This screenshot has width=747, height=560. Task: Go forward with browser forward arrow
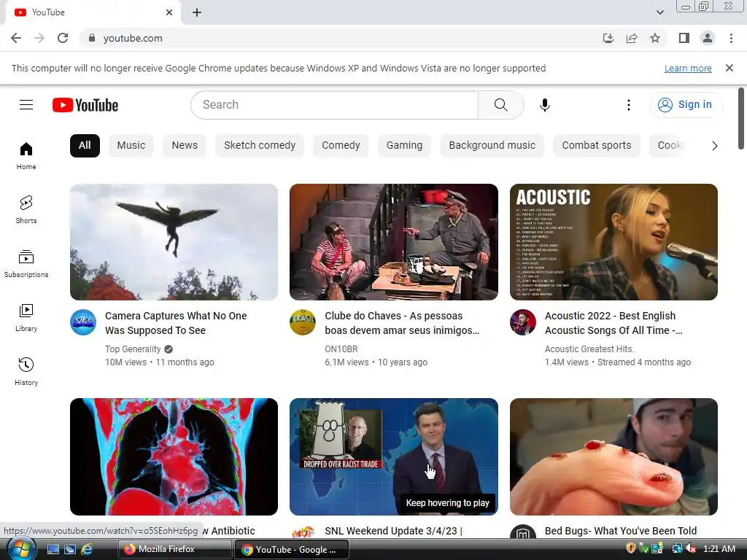[39, 38]
